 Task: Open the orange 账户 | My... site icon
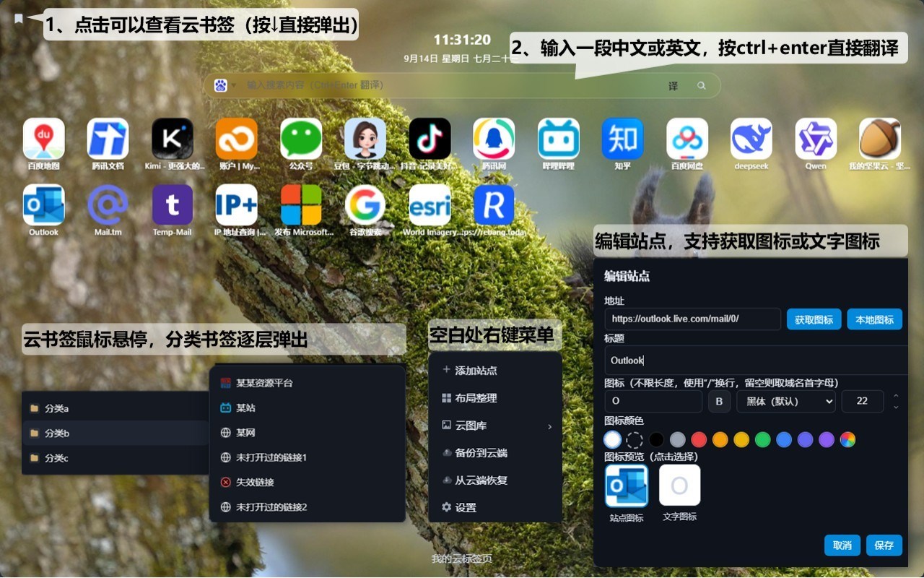tap(237, 139)
